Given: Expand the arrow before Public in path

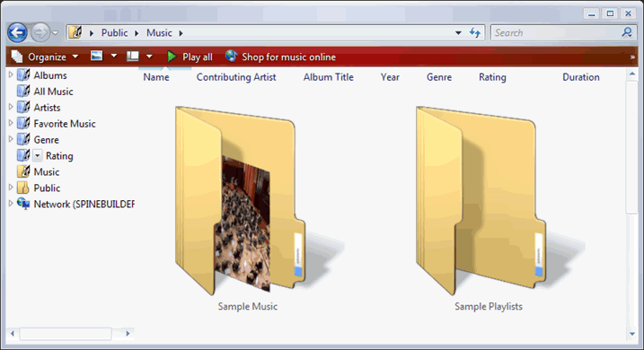Looking at the screenshot, I should (92, 33).
